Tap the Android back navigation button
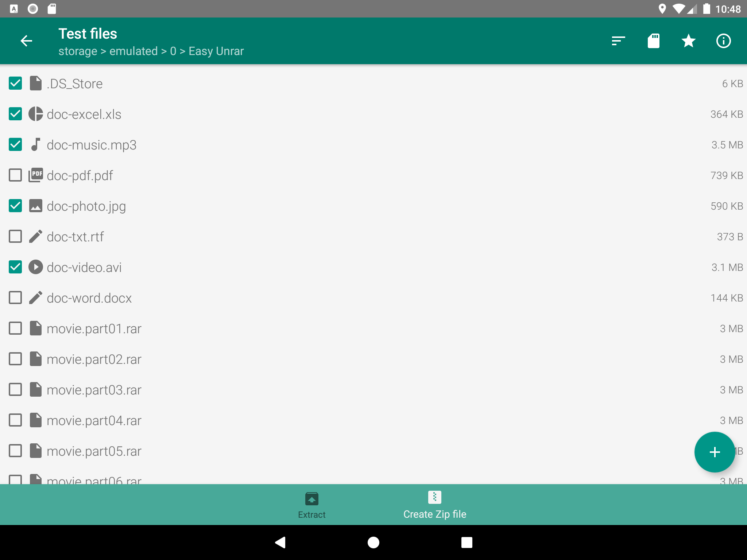Screen dimensions: 747x560 (280, 542)
